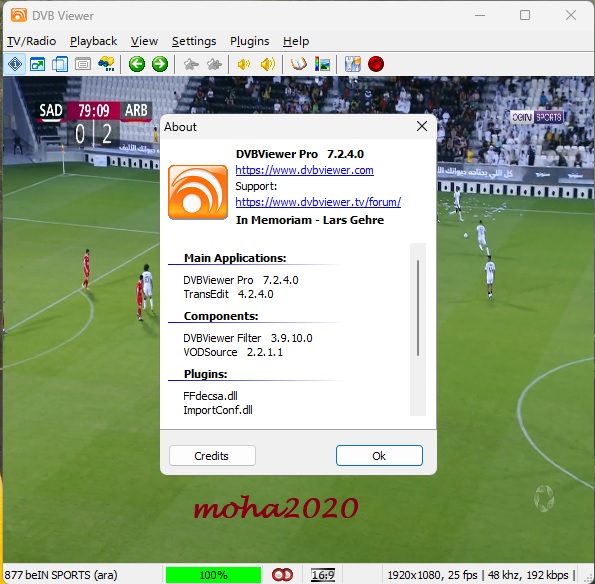
Task: Click the DVB Viewer title bar app icon
Action: [19, 16]
